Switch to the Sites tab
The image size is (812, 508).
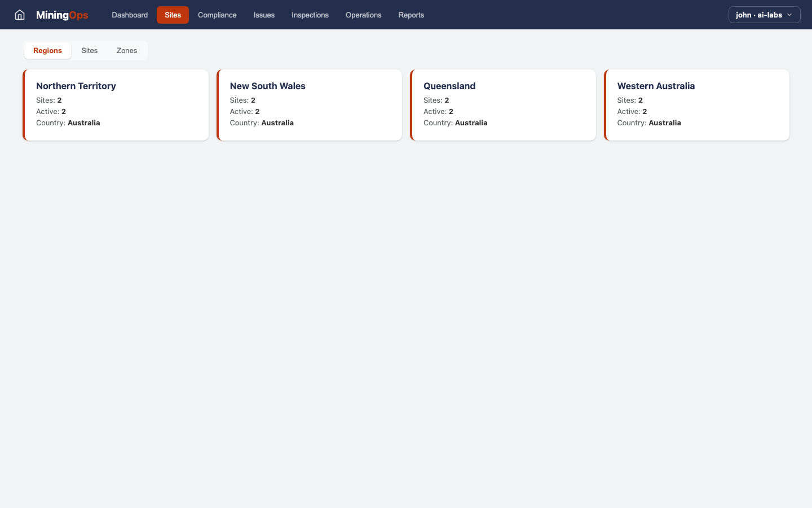(89, 50)
